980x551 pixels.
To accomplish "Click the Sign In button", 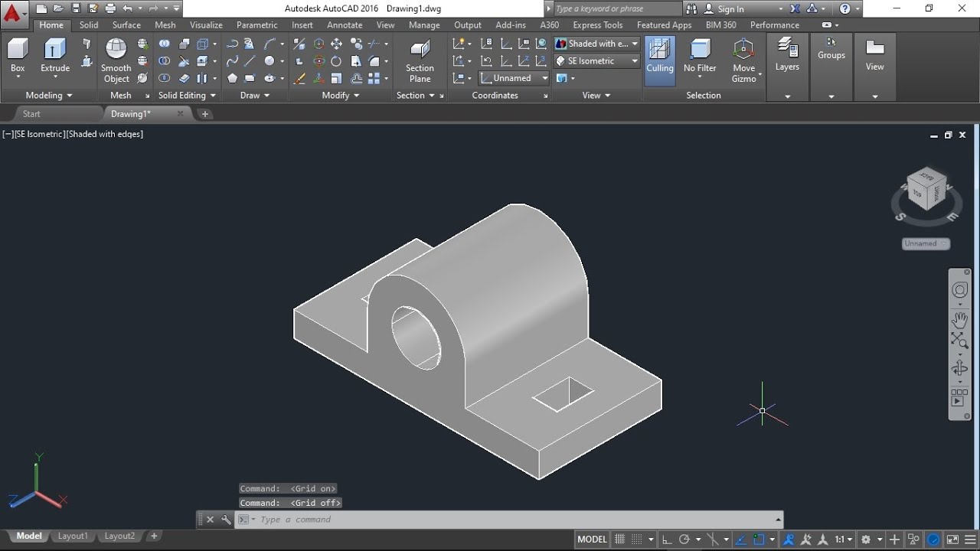I will tap(730, 9).
